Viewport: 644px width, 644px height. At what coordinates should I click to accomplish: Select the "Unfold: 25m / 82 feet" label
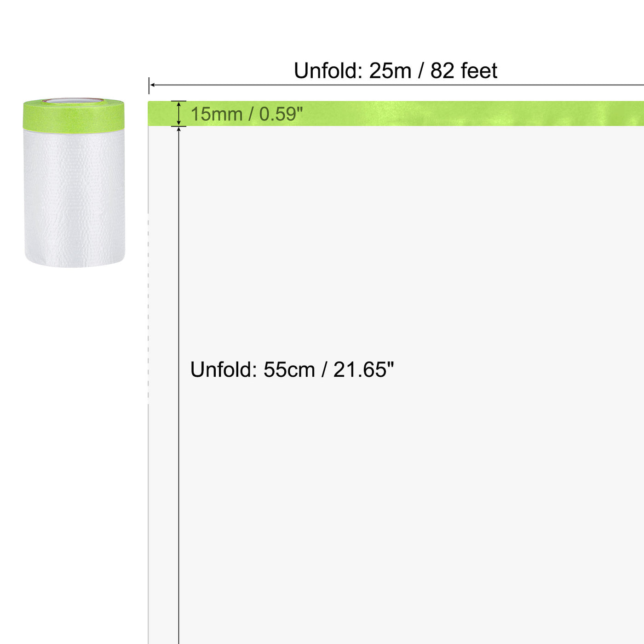coord(396,71)
